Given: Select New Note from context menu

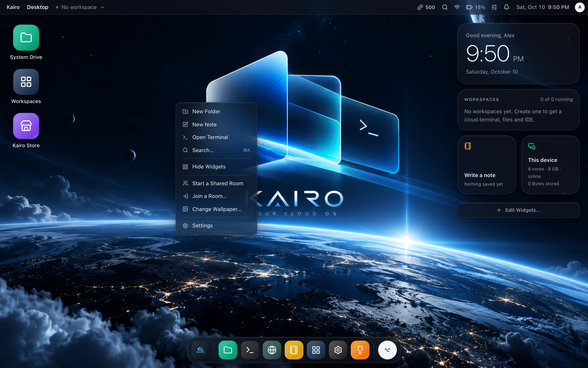Looking at the screenshot, I should point(216,124).
